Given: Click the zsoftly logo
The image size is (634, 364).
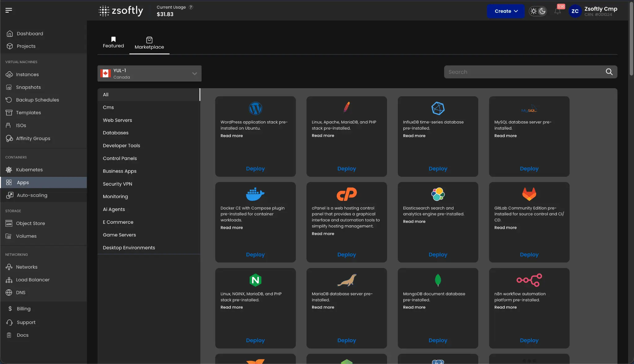Looking at the screenshot, I should [x=121, y=11].
